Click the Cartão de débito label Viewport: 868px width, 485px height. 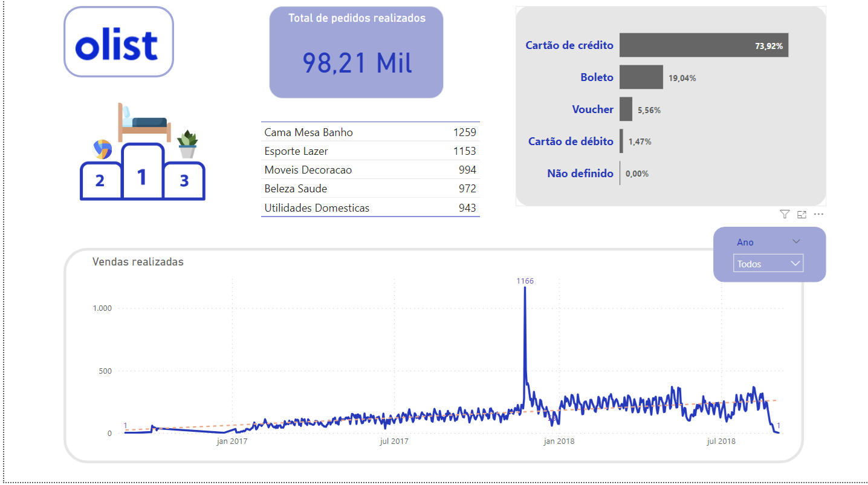[x=571, y=142]
